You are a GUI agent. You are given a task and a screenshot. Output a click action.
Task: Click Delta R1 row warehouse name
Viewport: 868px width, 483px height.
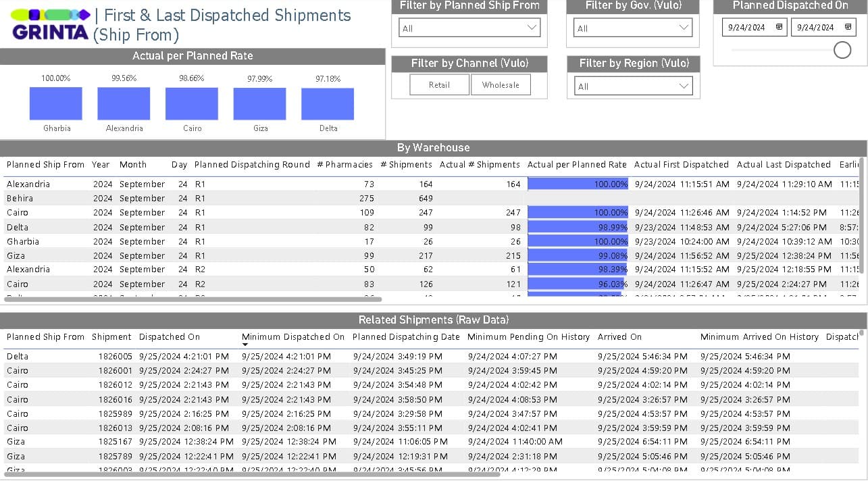click(x=18, y=227)
